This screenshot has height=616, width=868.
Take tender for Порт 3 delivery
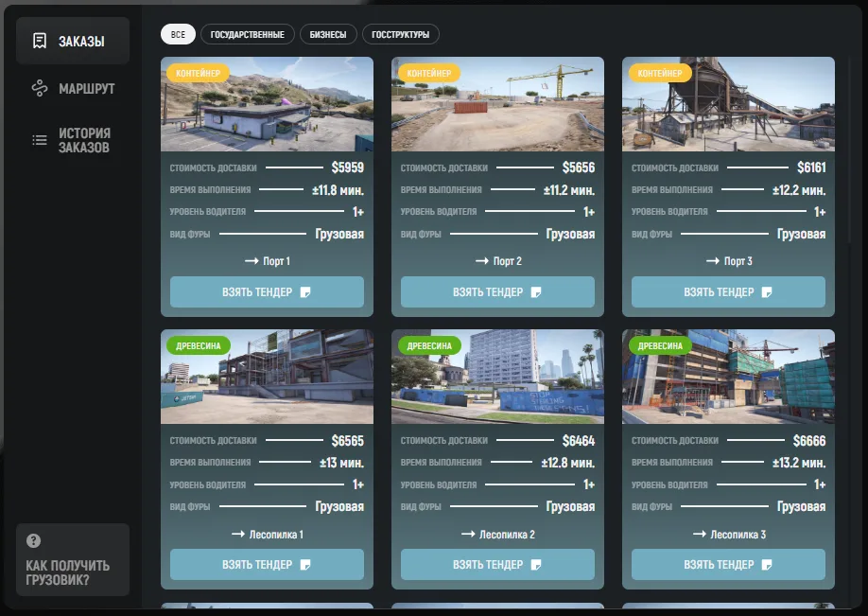click(728, 292)
